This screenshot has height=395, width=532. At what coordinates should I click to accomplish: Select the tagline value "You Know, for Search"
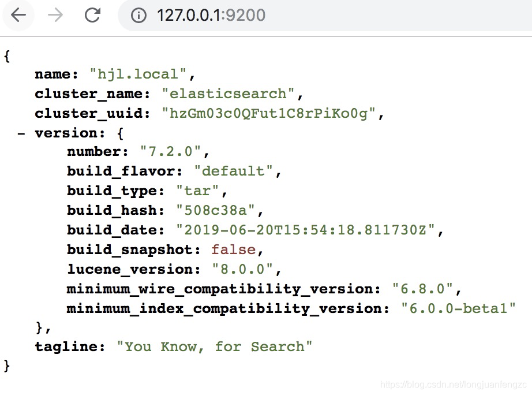pyautogui.click(x=215, y=346)
